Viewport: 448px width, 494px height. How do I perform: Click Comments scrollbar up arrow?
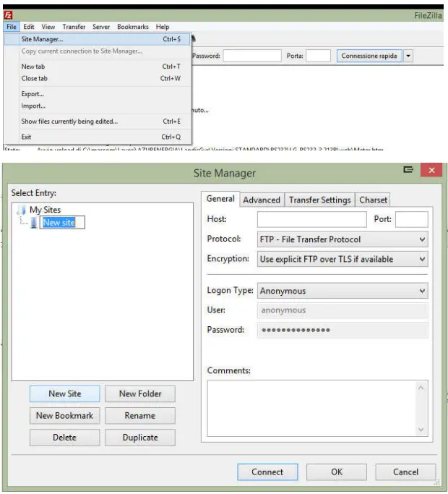(x=421, y=388)
